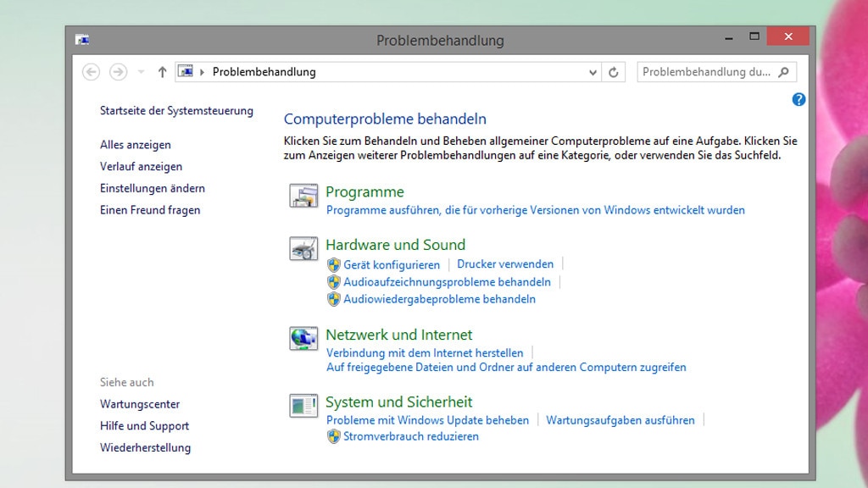This screenshot has height=488, width=868.
Task: Open Wartungsaufgaben ausführen
Action: pyautogui.click(x=620, y=420)
